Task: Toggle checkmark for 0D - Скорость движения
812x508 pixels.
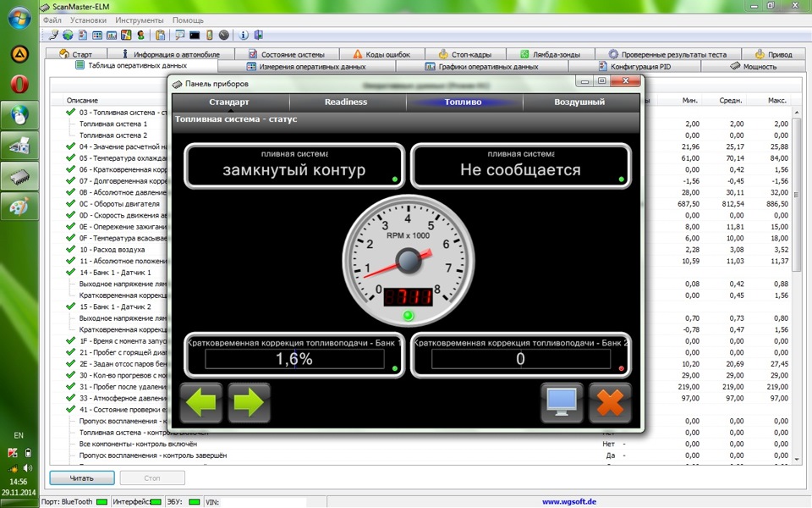Action: 71,214
